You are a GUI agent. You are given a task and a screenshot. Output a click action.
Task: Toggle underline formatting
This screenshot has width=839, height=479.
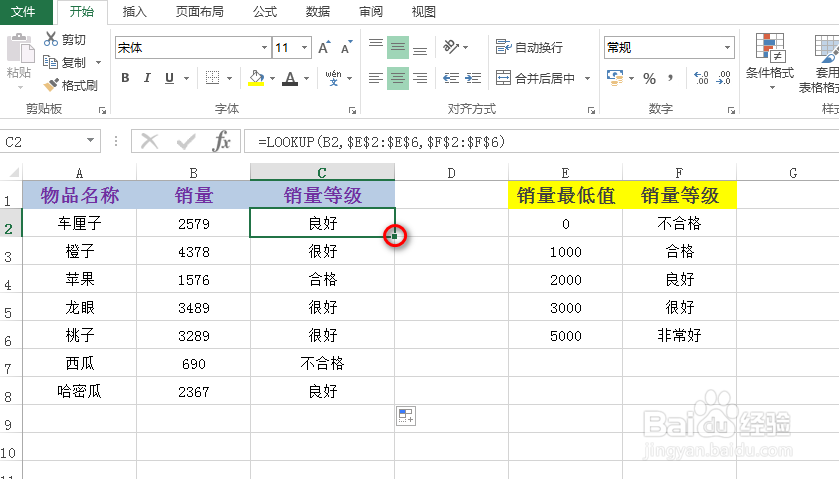click(x=169, y=78)
